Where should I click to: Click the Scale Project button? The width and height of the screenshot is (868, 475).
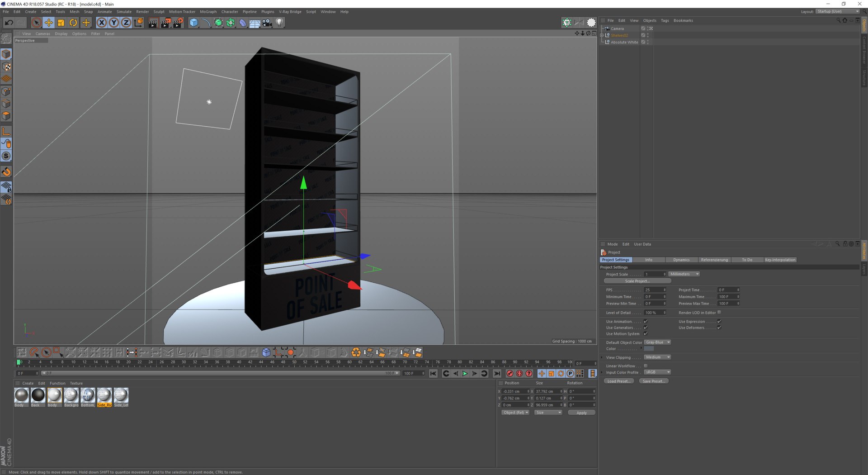(637, 281)
